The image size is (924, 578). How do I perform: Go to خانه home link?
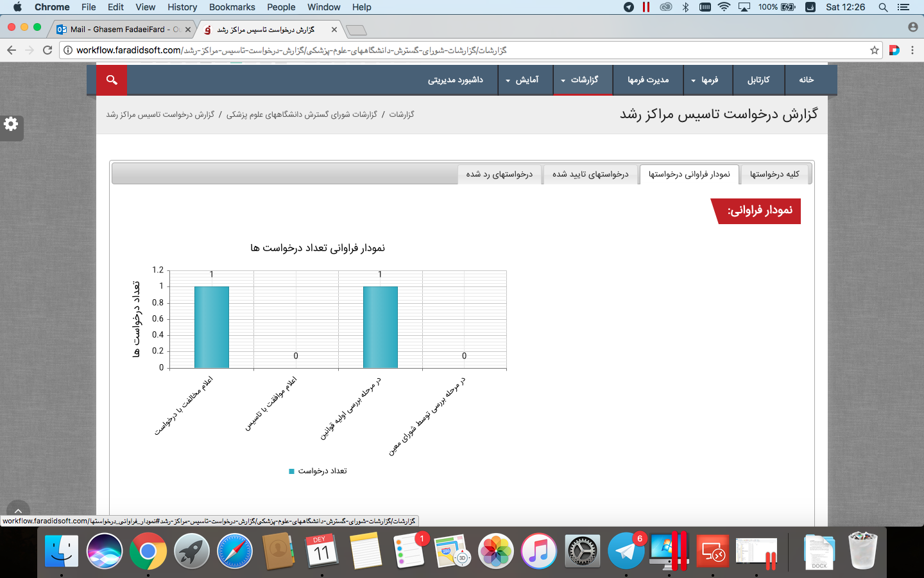pyautogui.click(x=806, y=80)
